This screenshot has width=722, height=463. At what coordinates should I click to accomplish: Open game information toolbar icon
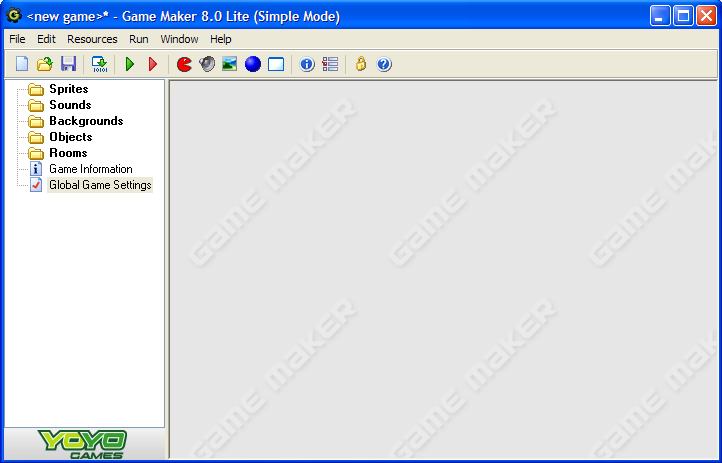(307, 64)
